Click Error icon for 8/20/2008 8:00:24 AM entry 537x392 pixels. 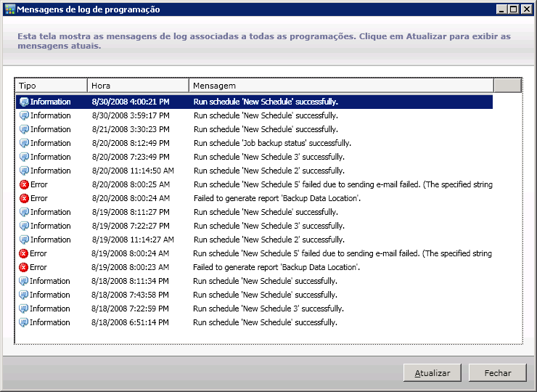click(x=24, y=199)
